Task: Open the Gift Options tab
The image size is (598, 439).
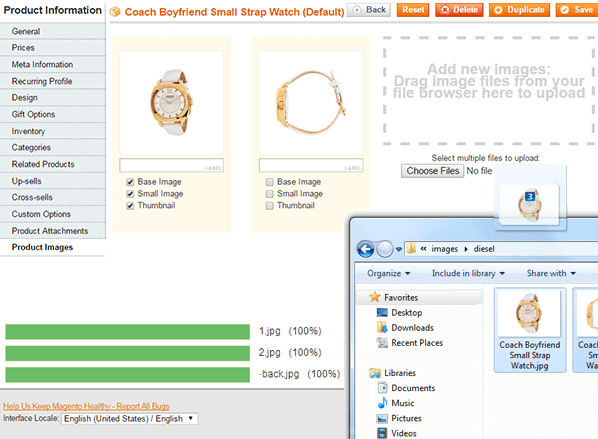Action: tap(53, 114)
